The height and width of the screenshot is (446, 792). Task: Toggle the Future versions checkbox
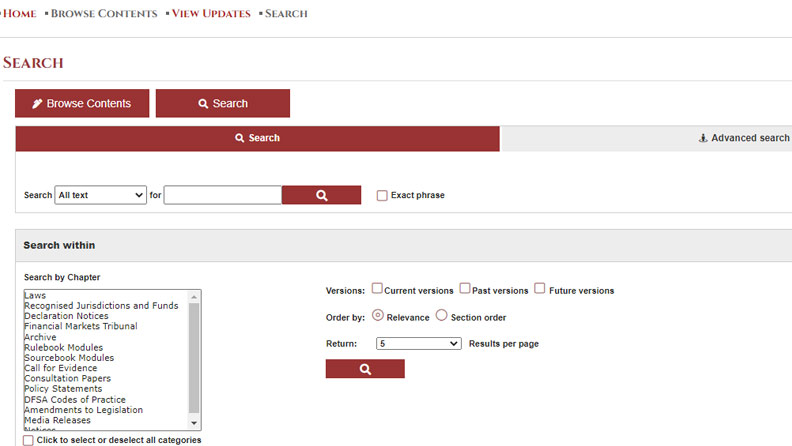click(x=540, y=289)
